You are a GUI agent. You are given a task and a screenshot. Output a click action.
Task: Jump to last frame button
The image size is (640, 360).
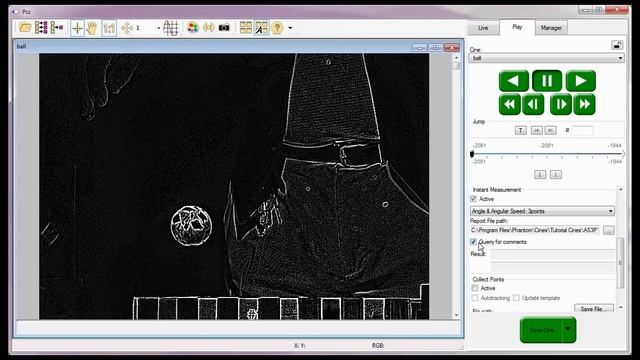551,130
